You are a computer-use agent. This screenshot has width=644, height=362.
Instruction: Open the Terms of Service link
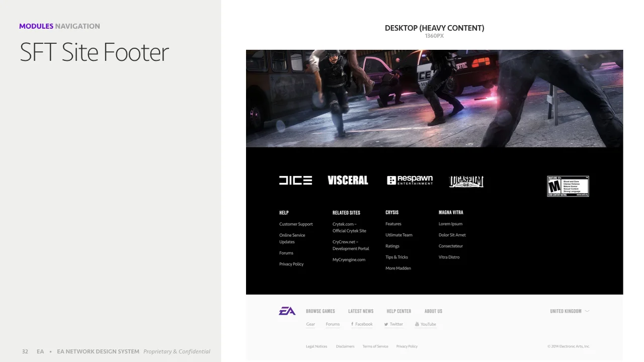(375, 346)
